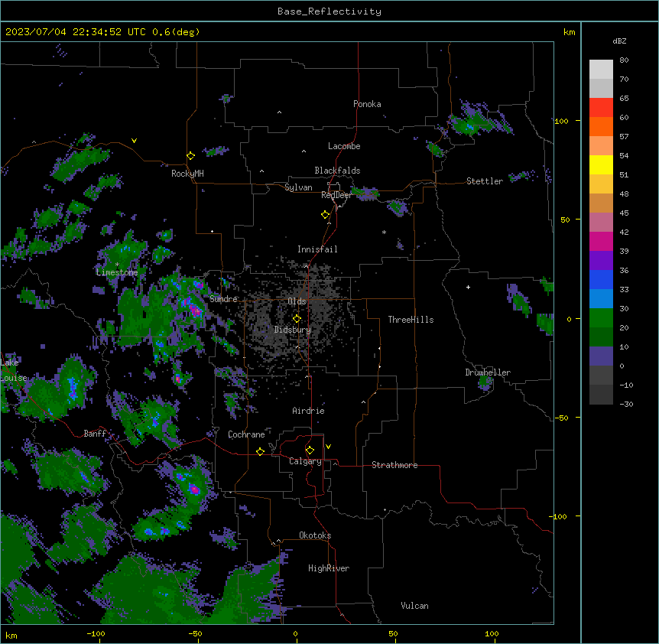Screen dimensions: 659x644
Task: Click the Didsbury city label
Action: point(293,330)
